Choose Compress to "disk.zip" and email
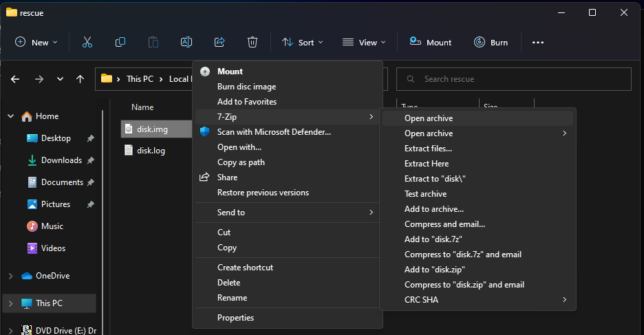 tap(477, 285)
